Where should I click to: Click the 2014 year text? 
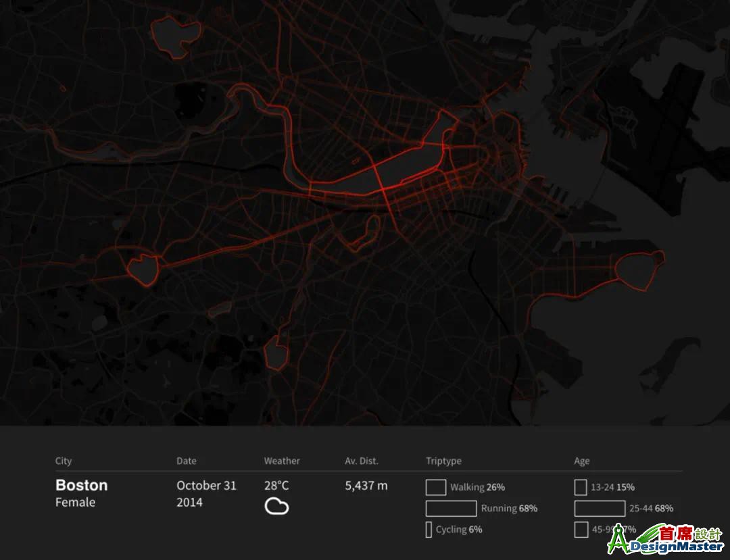(189, 503)
